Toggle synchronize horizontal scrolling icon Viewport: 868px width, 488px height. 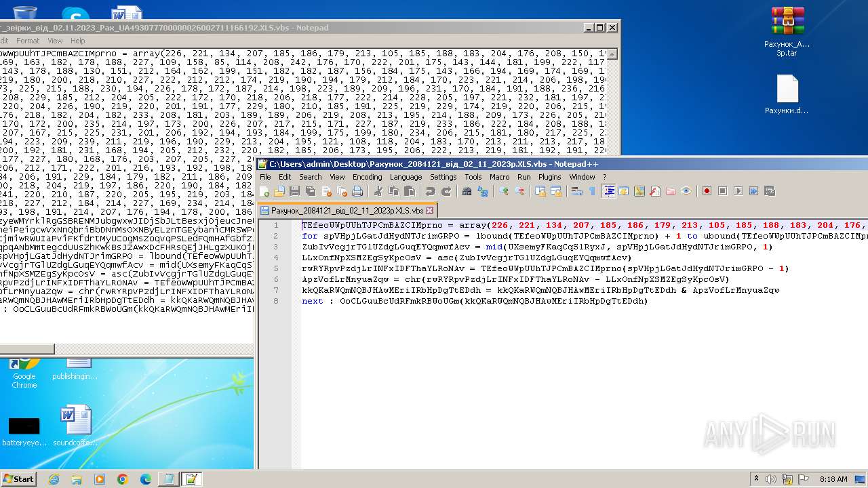tap(556, 191)
